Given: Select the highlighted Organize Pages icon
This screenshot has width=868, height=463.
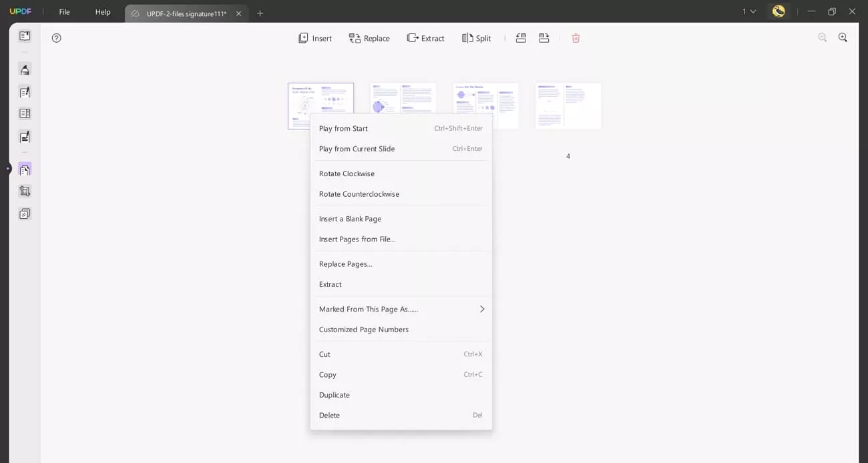Looking at the screenshot, I should [24, 169].
